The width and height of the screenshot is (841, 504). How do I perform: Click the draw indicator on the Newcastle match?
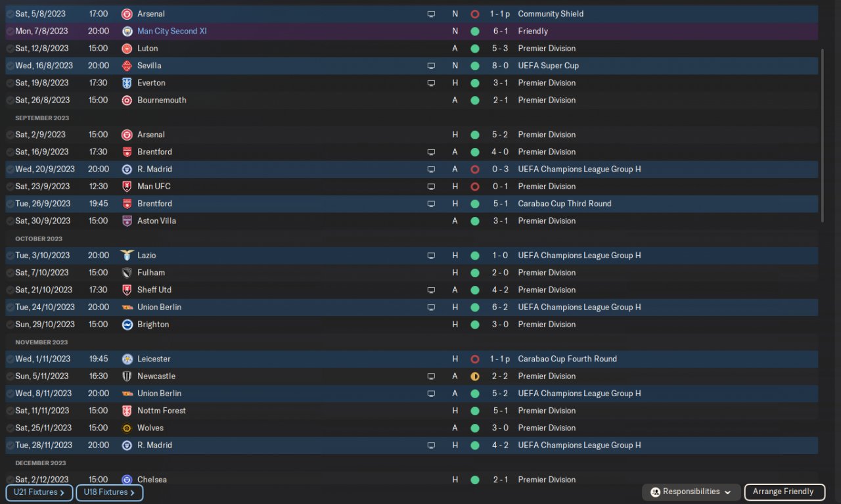click(x=474, y=377)
